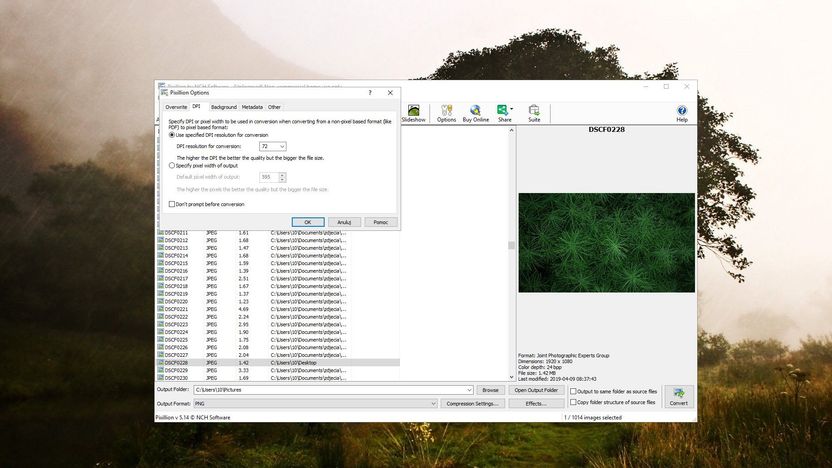Click the Pomoc help button
This screenshot has width=832, height=468.
point(380,222)
